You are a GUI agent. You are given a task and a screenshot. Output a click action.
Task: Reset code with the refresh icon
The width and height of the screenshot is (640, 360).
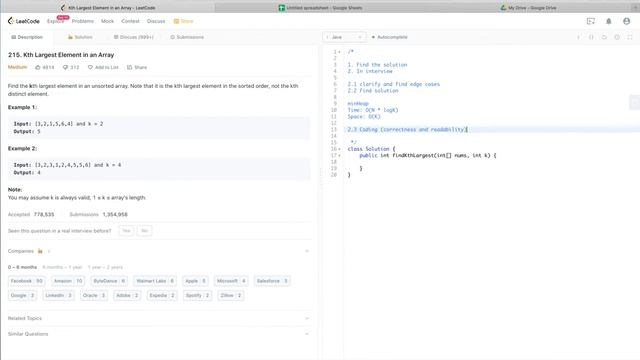pyautogui.click(x=604, y=37)
